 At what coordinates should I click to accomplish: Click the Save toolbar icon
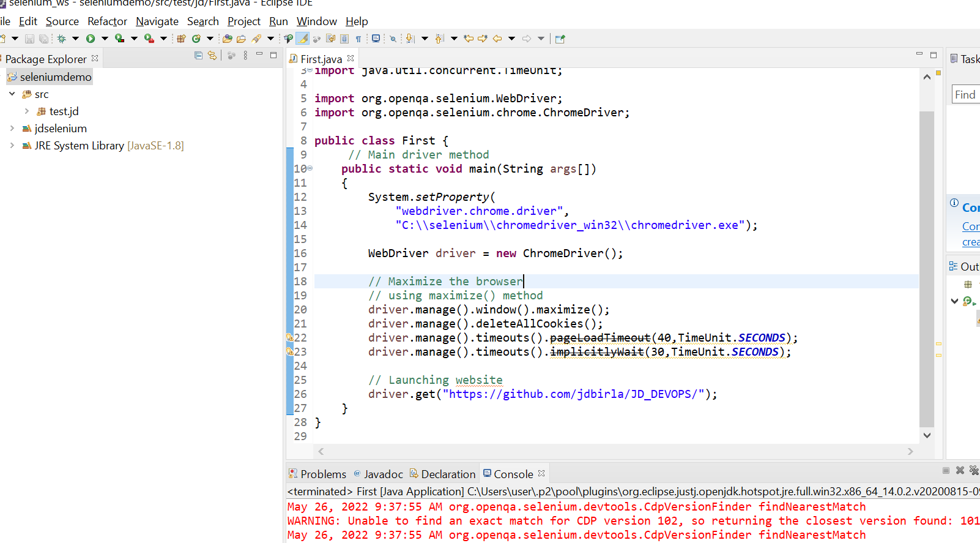coord(29,39)
